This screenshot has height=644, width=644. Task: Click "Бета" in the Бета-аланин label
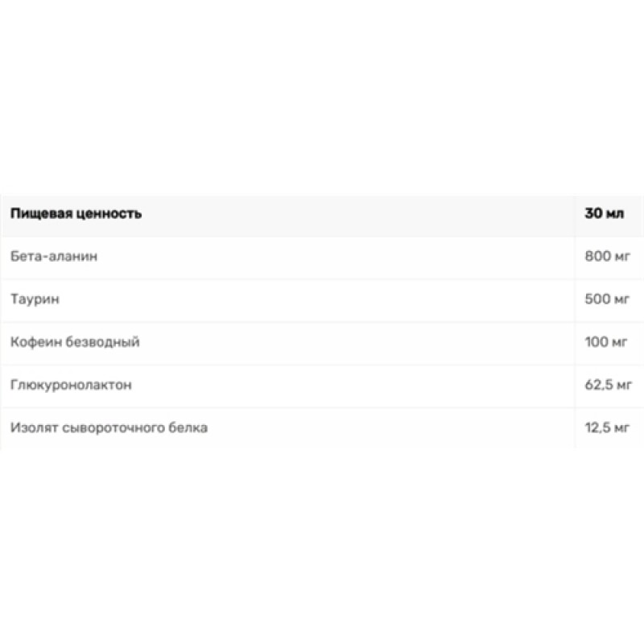(x=26, y=257)
